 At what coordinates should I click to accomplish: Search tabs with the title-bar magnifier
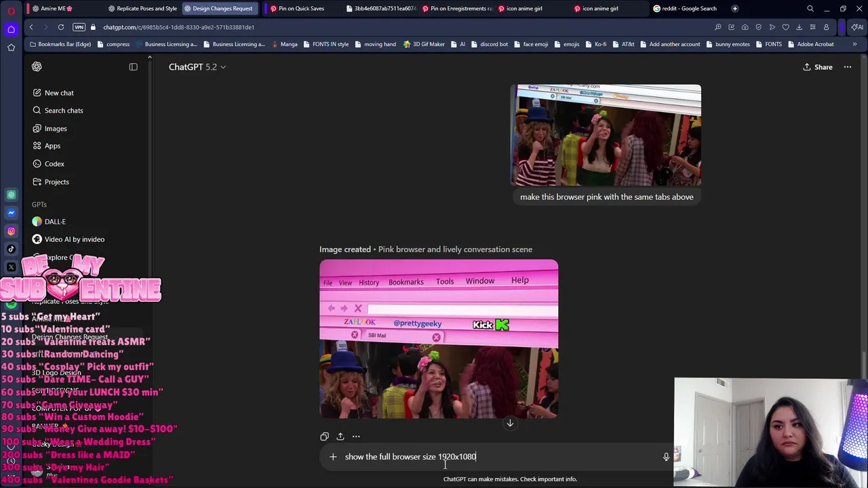pyautogui.click(x=810, y=9)
